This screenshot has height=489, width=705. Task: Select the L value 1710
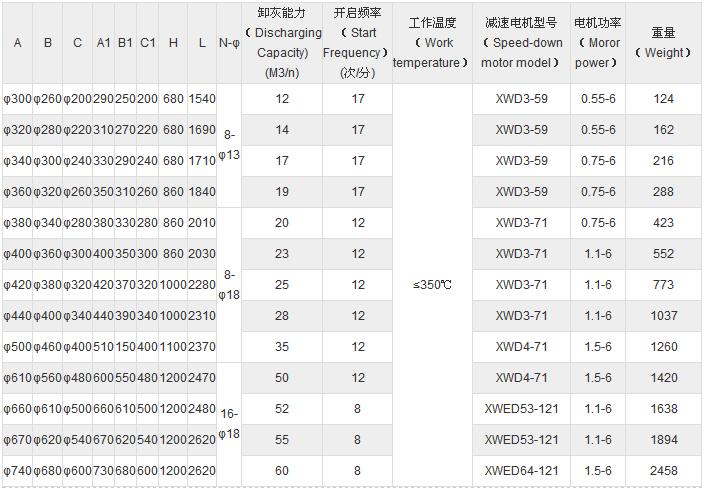(x=202, y=161)
